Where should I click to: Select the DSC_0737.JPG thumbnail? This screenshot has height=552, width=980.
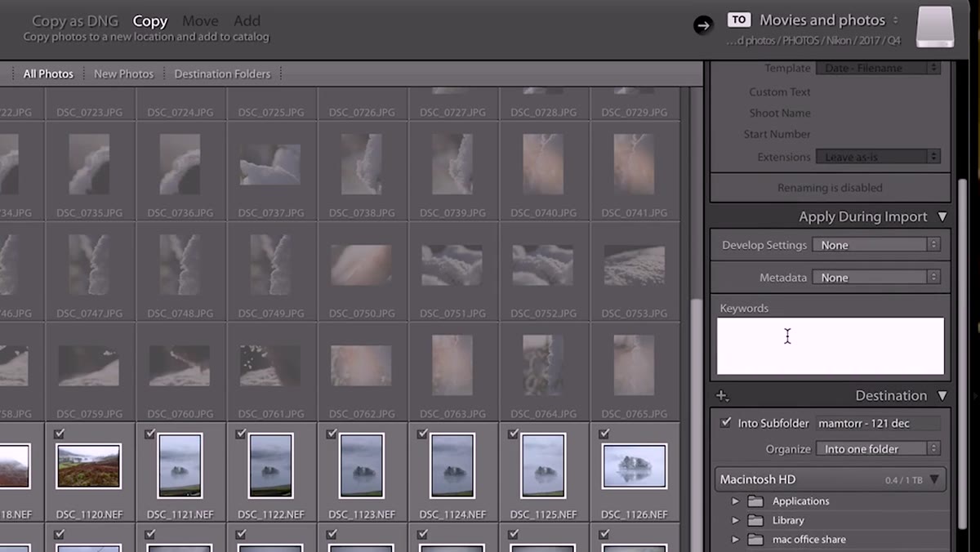[270, 165]
